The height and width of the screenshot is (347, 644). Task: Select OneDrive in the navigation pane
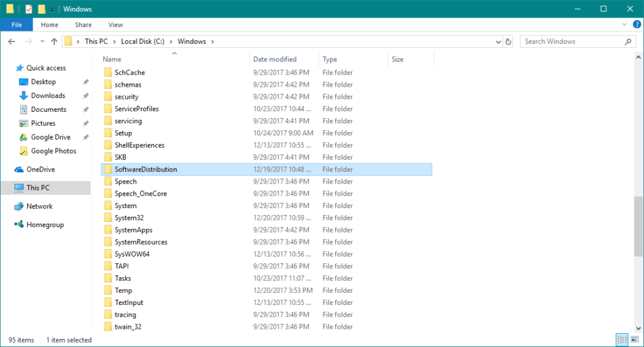coord(41,169)
